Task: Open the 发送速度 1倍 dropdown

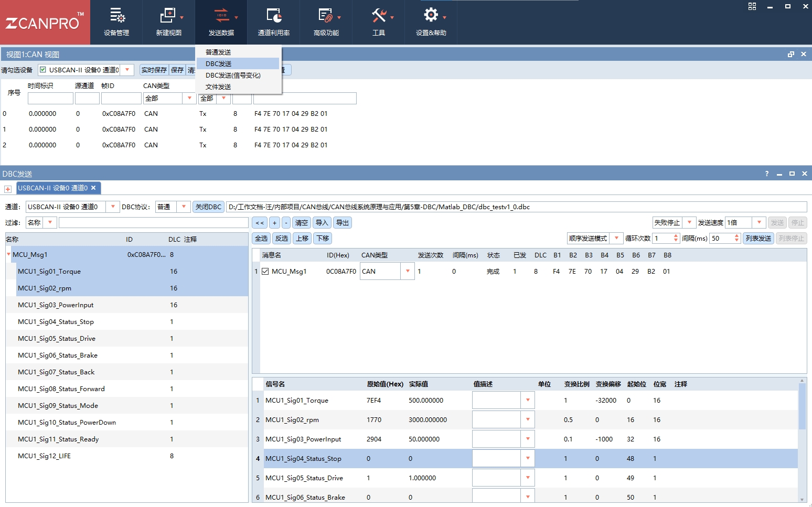Action: pos(759,223)
